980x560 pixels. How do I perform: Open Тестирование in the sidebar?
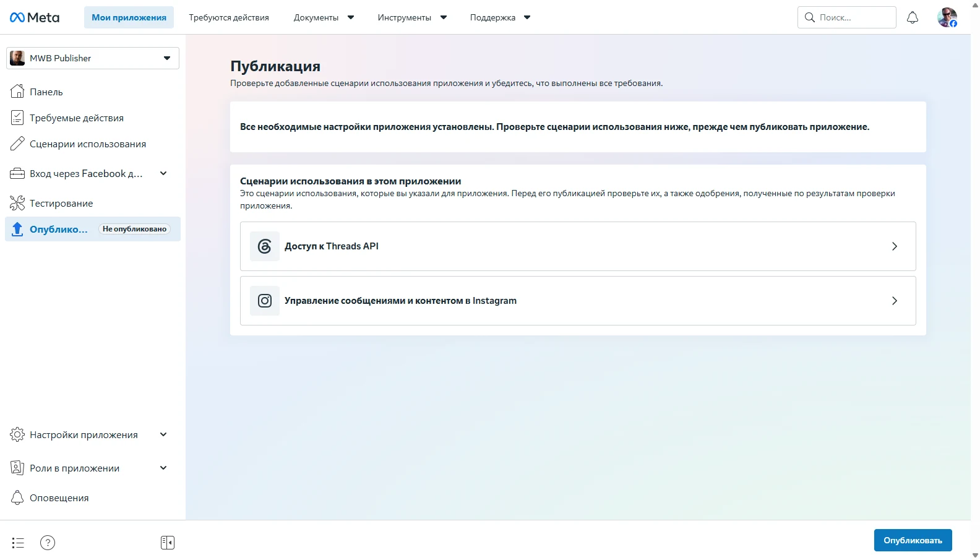(93, 203)
